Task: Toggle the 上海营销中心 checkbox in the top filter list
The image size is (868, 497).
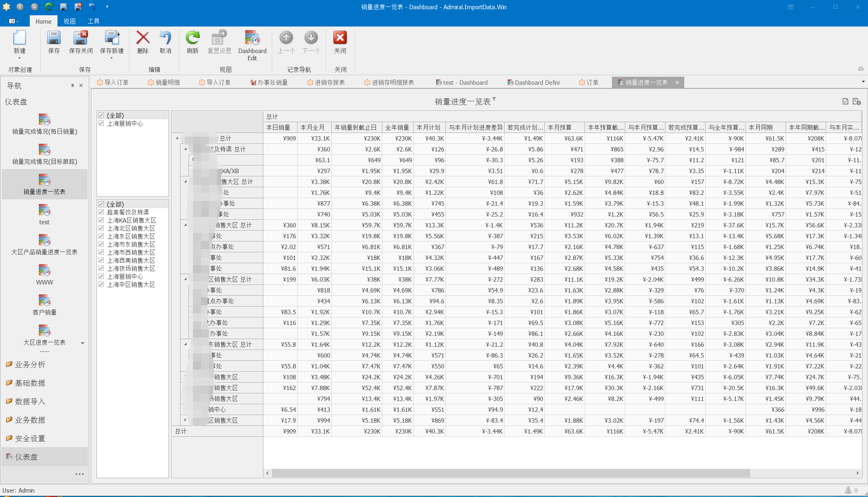Action: 101,123
